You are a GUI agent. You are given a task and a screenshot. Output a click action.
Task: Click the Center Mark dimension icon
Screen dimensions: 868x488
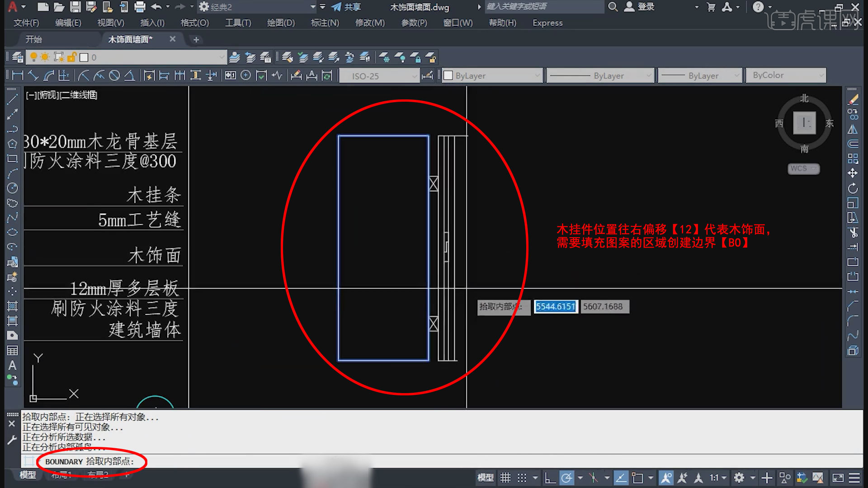245,75
